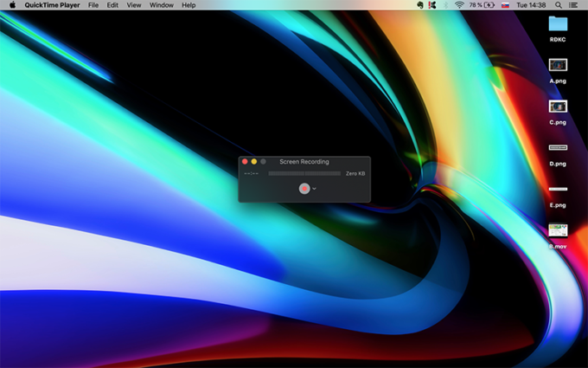Open Notification Center list icon
The height and width of the screenshot is (368, 588).
coord(573,5)
